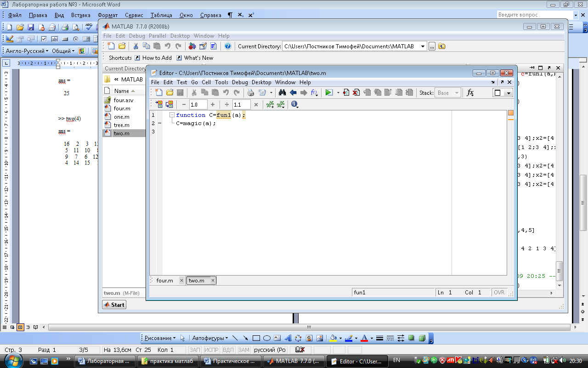Click cell info icon in cell toolbar
588x368 pixels.
[x=294, y=104]
